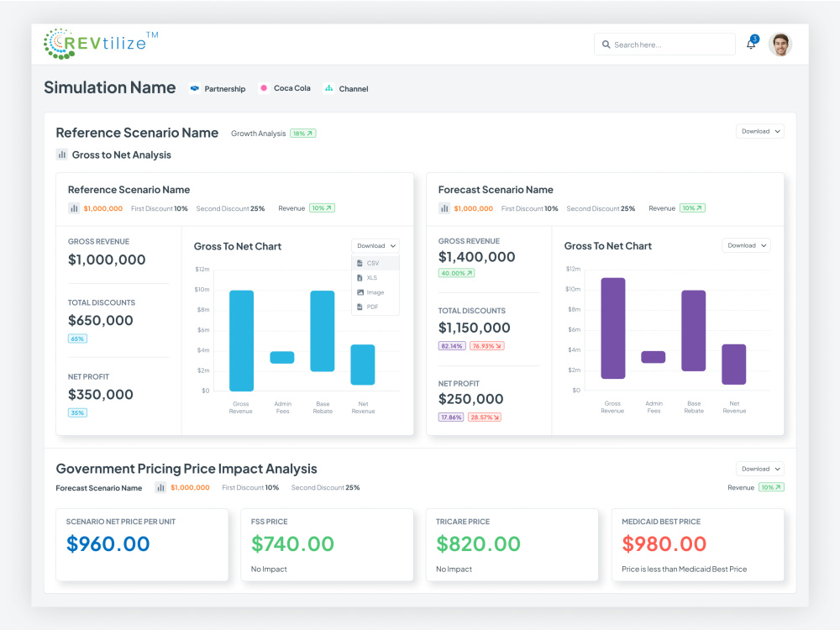The width and height of the screenshot is (840, 630).
Task: Click Government Pricing Price Impact Analysis heading
Action: [186, 469]
